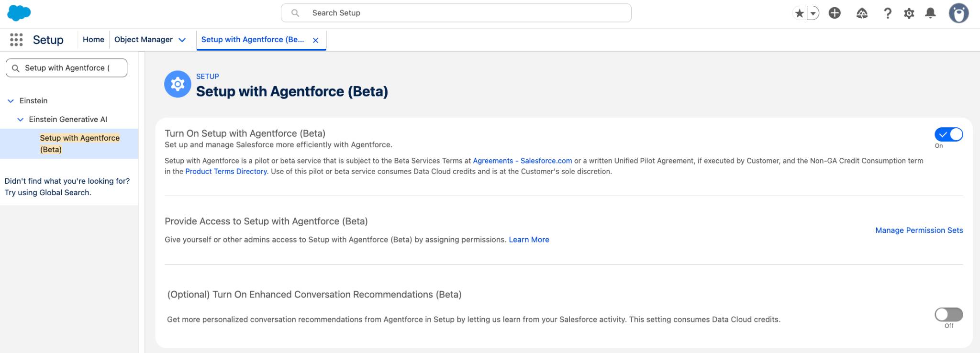Open the Object Manager dropdown chevron
This screenshot has width=980, height=353.
pos(182,40)
